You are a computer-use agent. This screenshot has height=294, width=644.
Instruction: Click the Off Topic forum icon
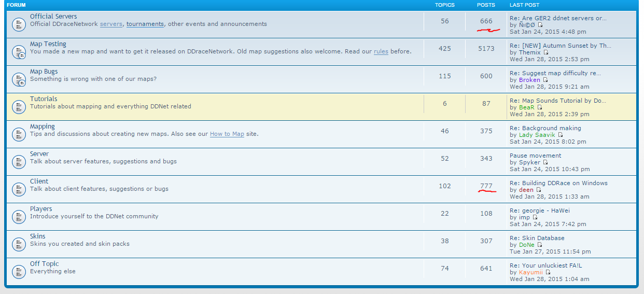[x=19, y=272]
